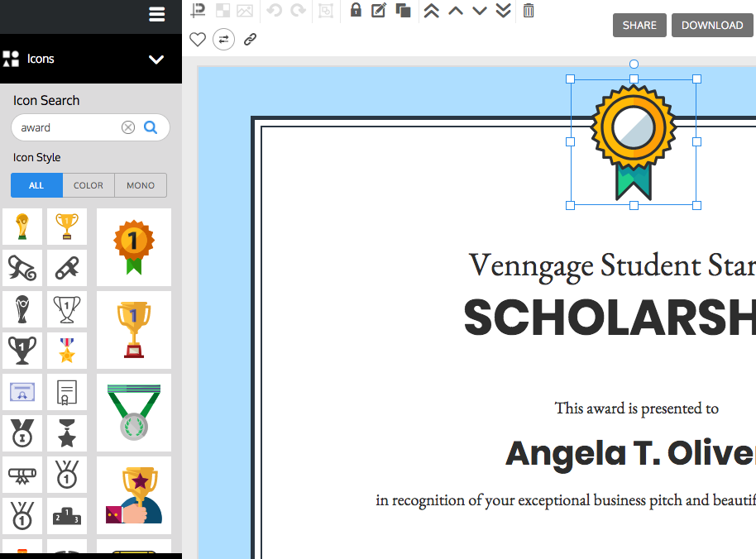Image resolution: width=756 pixels, height=559 pixels.
Task: Clear the award search with the X
Action: 128,127
